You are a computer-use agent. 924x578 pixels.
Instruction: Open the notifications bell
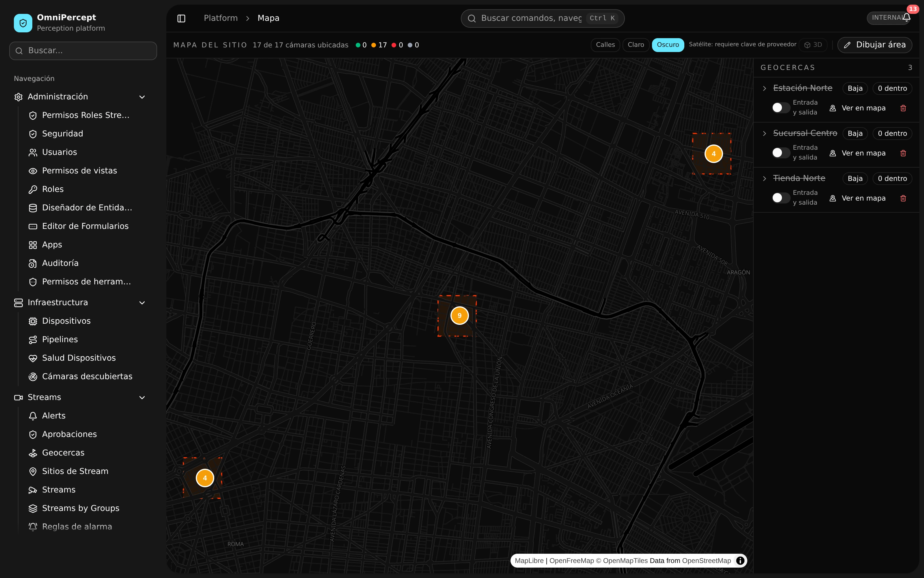click(x=907, y=18)
